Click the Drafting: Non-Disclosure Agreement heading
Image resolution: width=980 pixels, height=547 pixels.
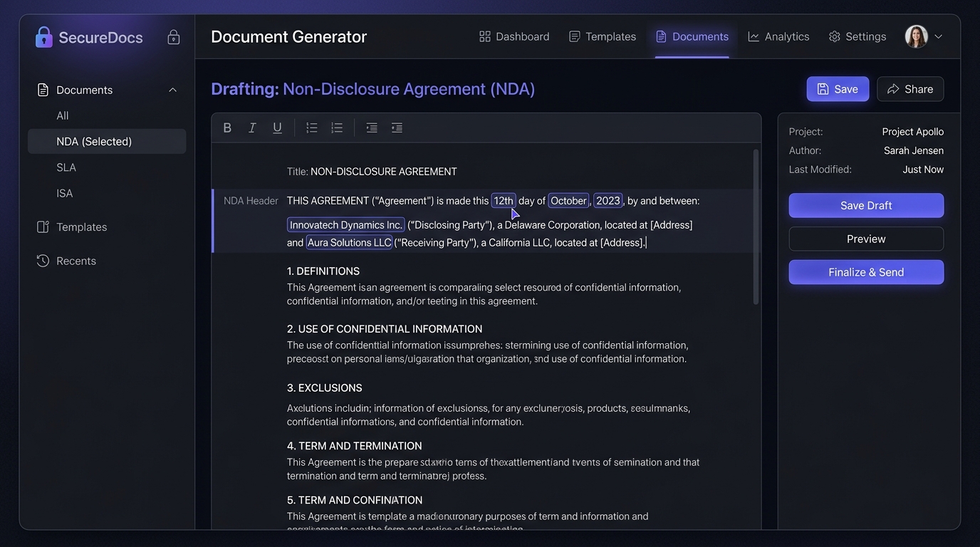click(x=373, y=88)
